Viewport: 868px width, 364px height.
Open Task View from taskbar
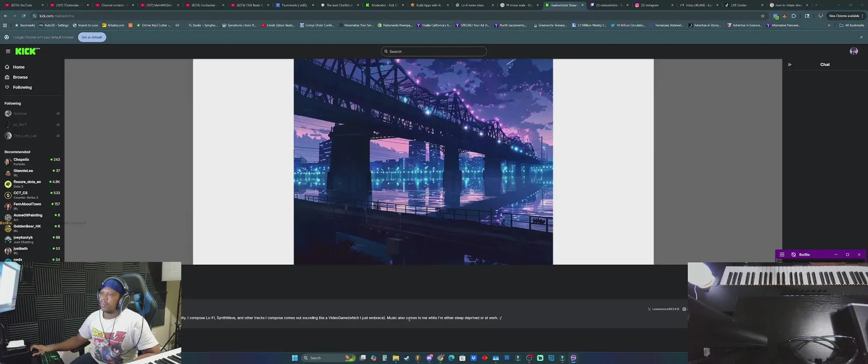363,358
